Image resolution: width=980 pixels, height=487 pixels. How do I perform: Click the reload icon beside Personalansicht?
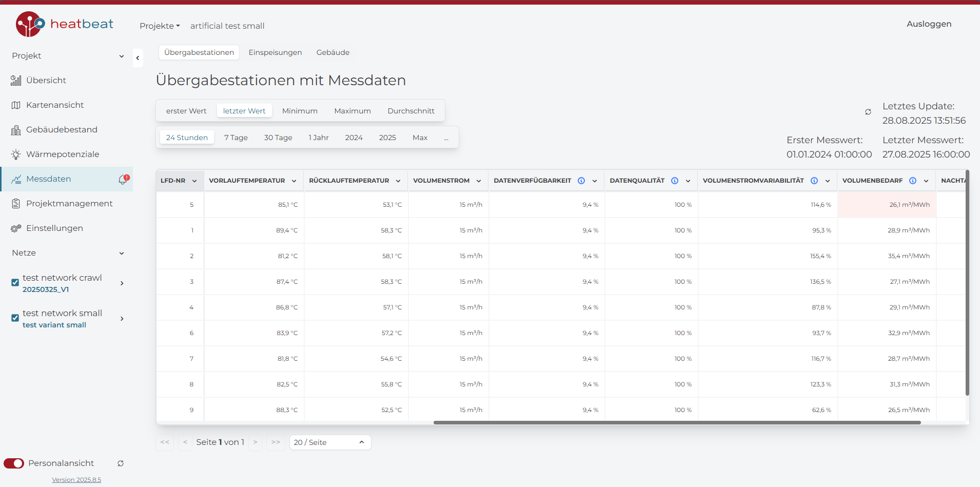click(121, 463)
